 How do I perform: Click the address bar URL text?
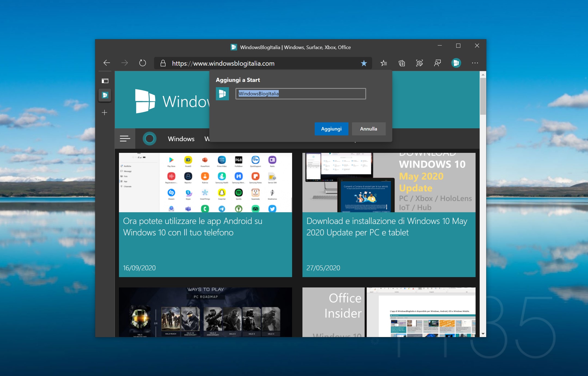[x=223, y=63]
